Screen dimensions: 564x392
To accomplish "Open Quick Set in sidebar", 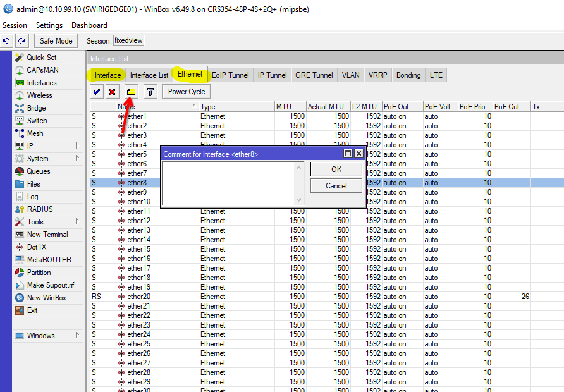I will tap(41, 58).
